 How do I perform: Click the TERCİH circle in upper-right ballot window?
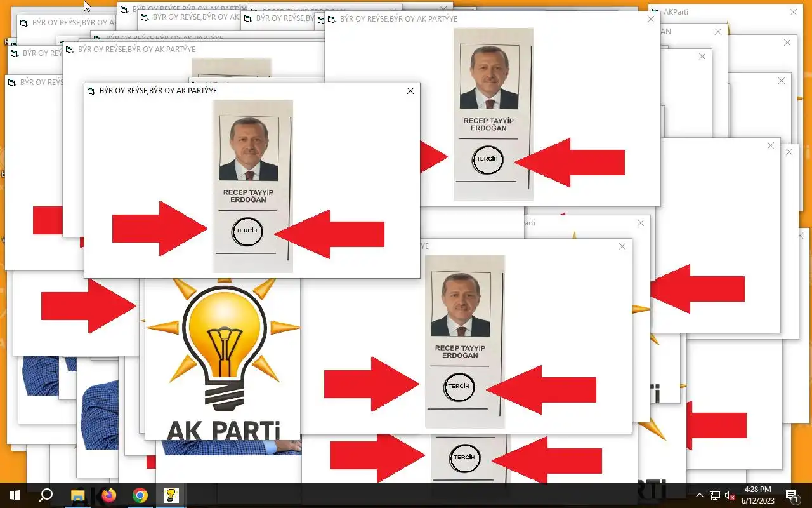tap(487, 159)
